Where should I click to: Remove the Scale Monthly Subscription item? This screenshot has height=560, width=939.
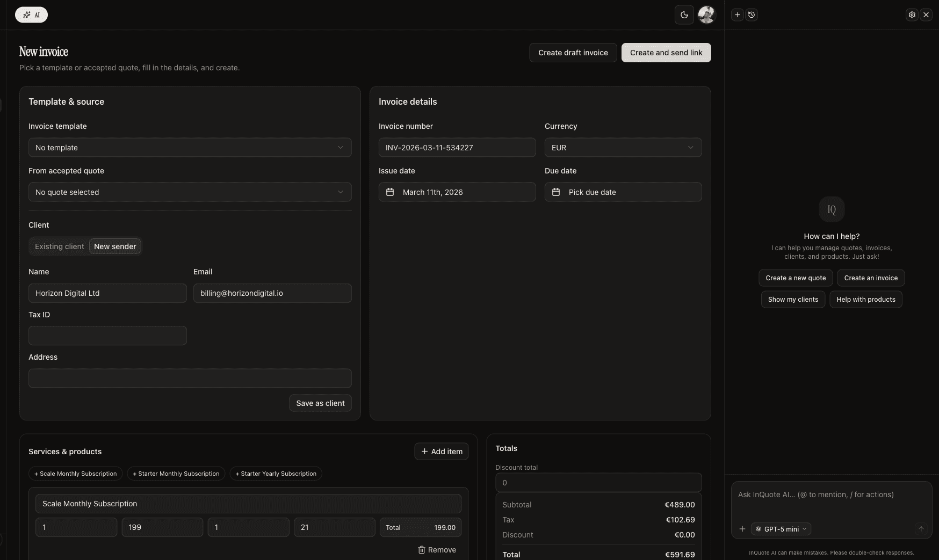(x=437, y=550)
